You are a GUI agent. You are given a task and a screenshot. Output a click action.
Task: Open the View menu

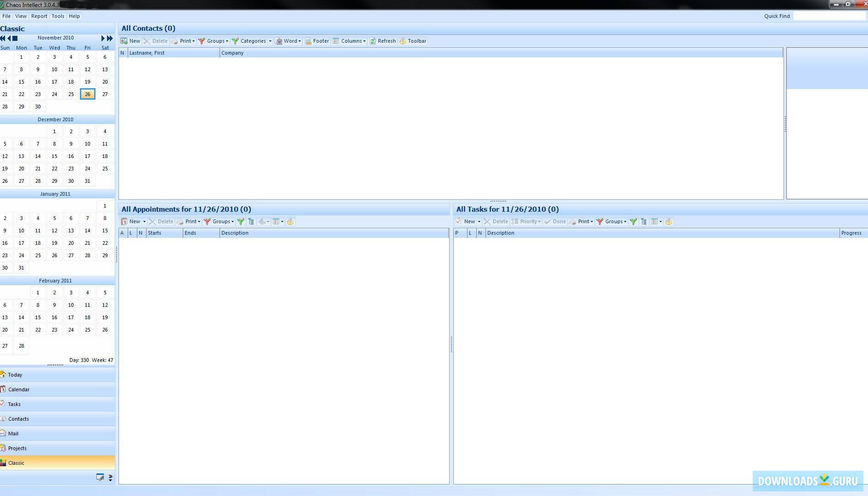pyautogui.click(x=21, y=16)
